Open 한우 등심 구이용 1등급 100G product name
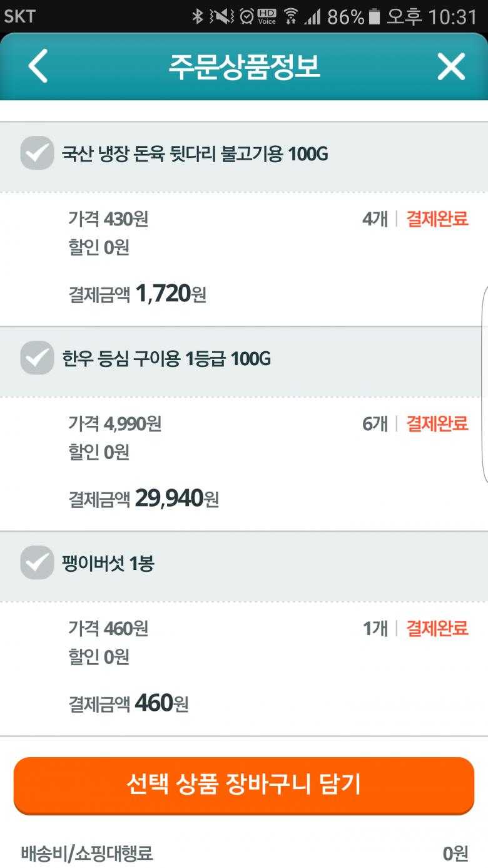 point(166,359)
